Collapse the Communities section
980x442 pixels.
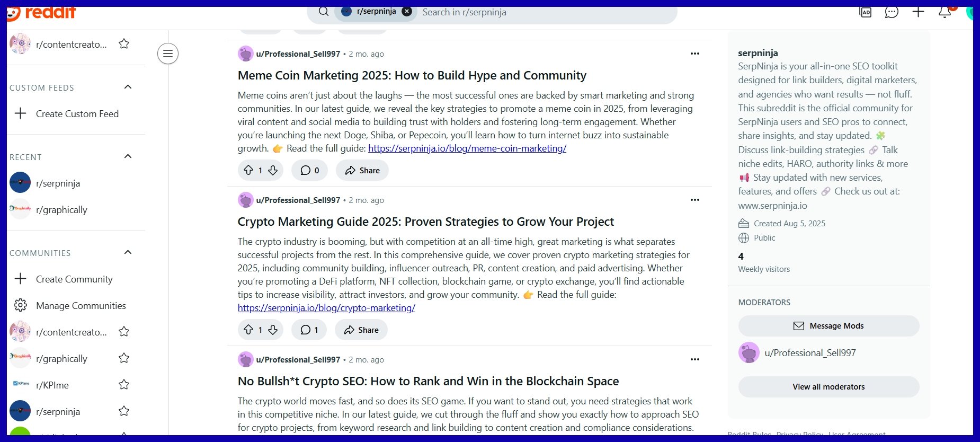(x=128, y=253)
